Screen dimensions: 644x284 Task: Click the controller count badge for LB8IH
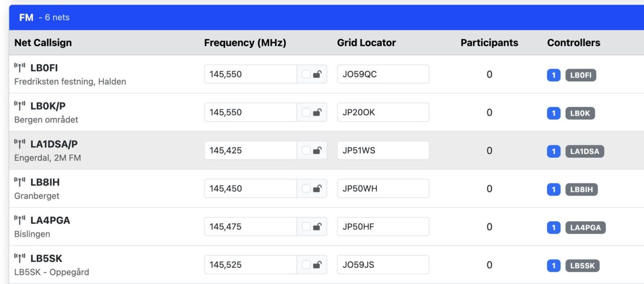pos(553,190)
